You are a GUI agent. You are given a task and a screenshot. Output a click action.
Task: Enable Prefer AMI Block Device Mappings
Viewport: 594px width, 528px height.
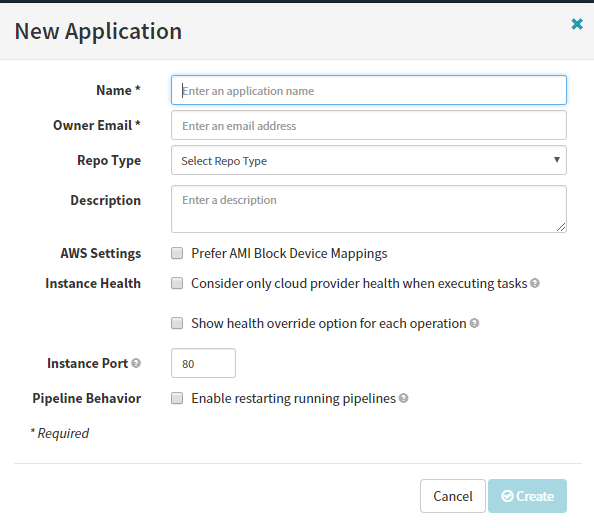tap(177, 253)
